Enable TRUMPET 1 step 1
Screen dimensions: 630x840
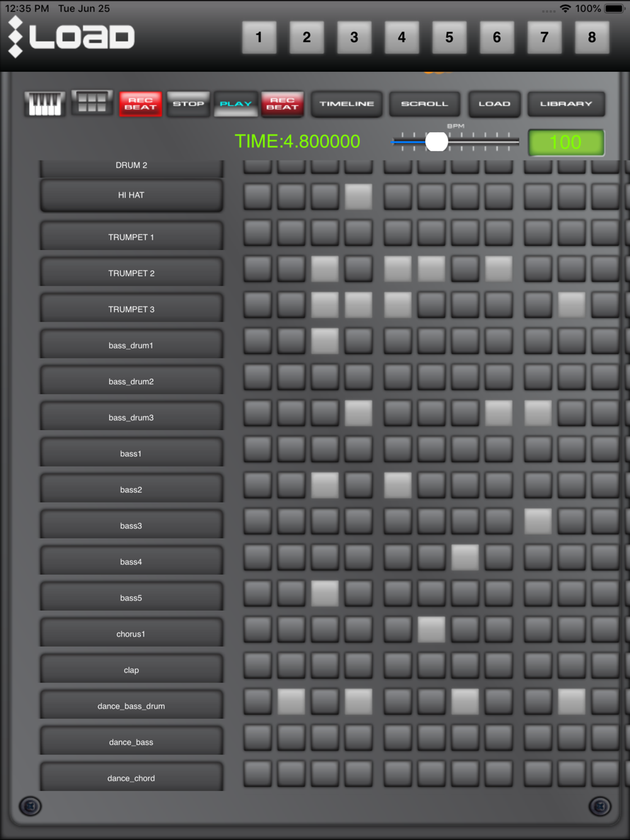coord(258,233)
